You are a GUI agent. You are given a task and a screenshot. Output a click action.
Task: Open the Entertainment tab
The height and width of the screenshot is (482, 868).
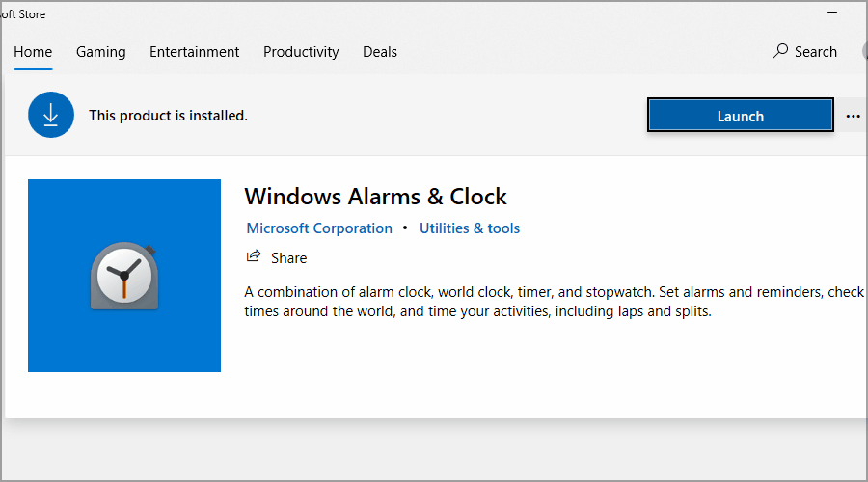(194, 52)
